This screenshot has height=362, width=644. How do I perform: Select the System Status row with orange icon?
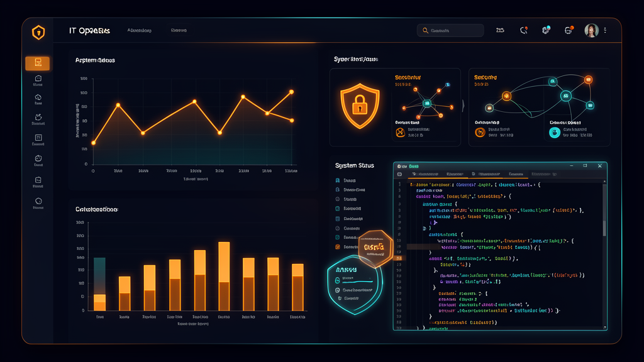point(347,246)
